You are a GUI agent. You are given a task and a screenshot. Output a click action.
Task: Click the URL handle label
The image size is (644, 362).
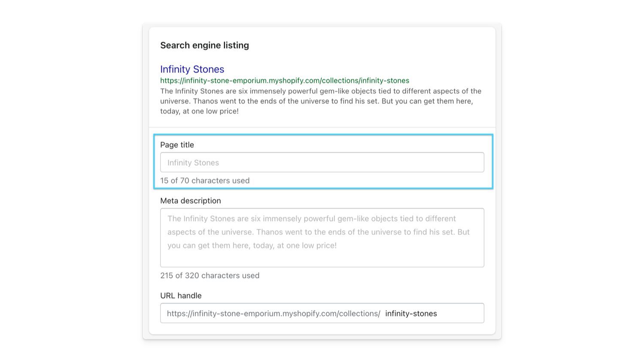pos(181,295)
